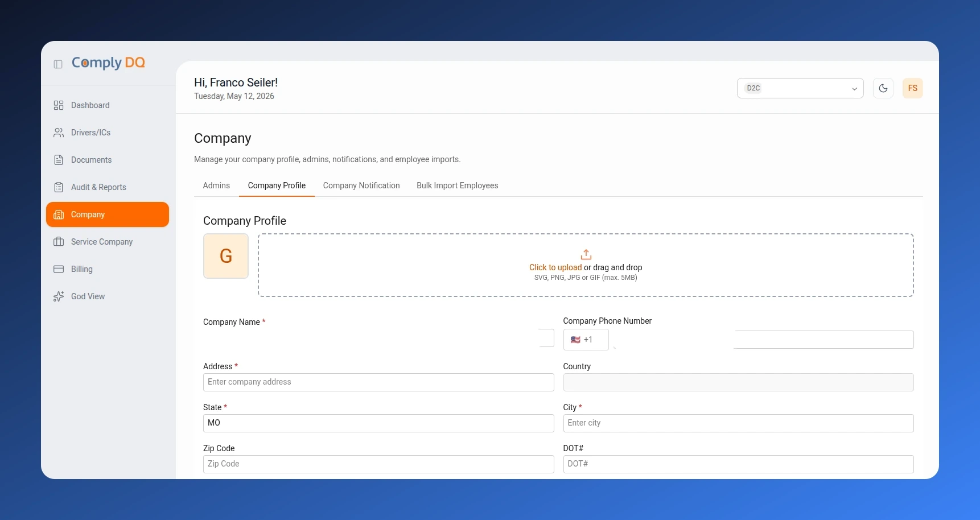Click the upload arrow icon
This screenshot has width=980, height=520.
pos(586,254)
